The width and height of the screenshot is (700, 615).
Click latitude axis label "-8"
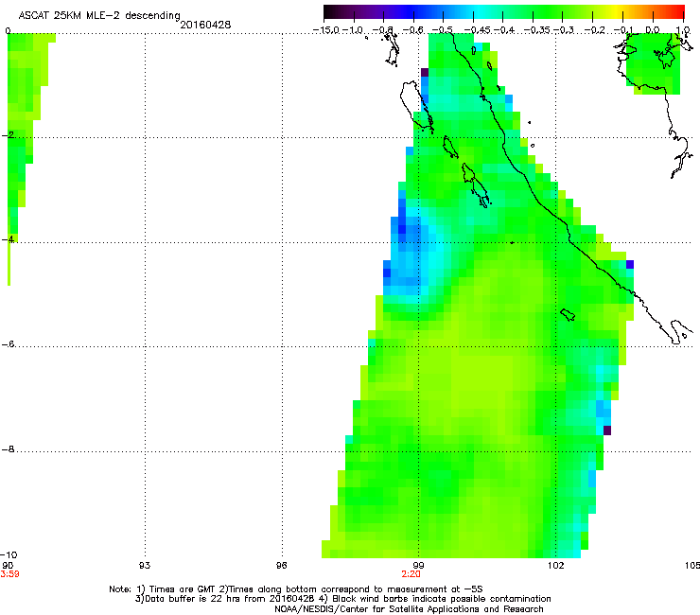coord(8,449)
